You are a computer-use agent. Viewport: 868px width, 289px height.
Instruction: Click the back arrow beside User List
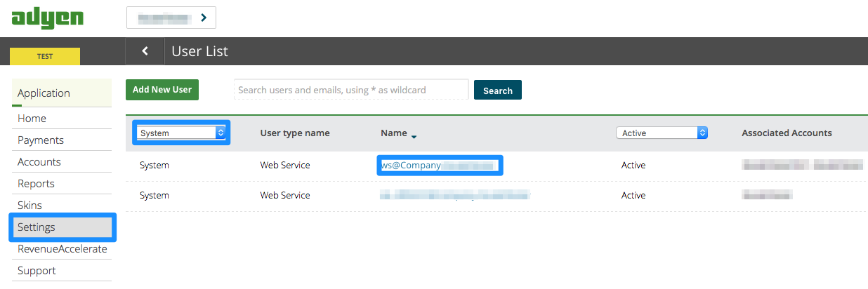tap(145, 51)
